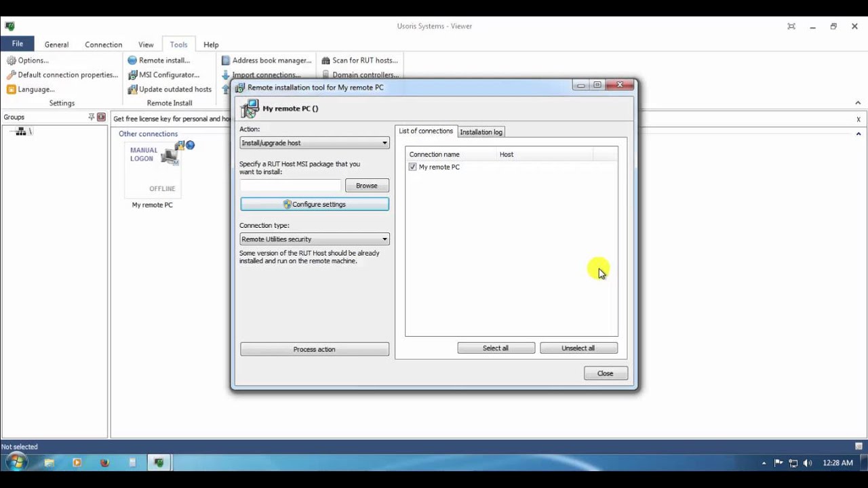Click the Viewer shield icon in taskbar
The height and width of the screenshot is (488, 868).
pos(159,463)
